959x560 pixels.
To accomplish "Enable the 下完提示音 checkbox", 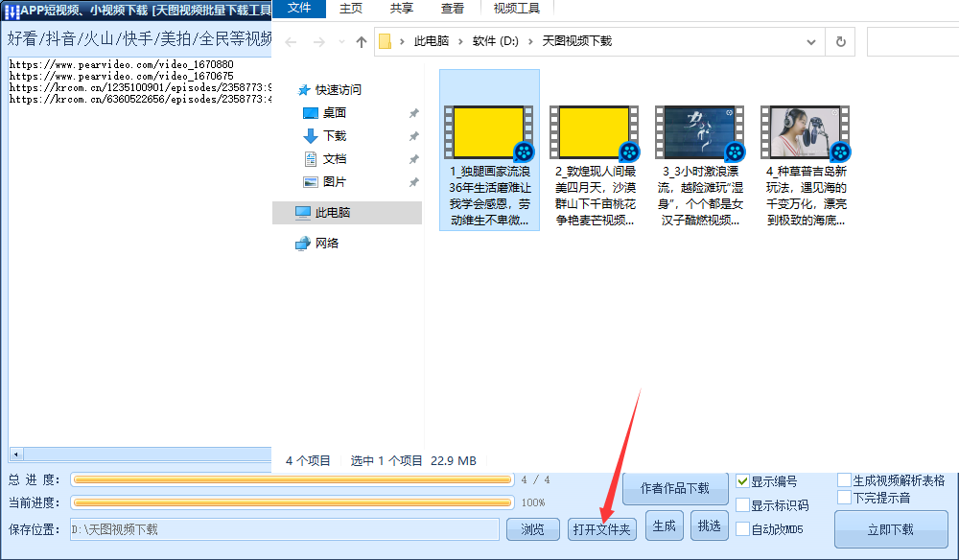I will click(844, 498).
